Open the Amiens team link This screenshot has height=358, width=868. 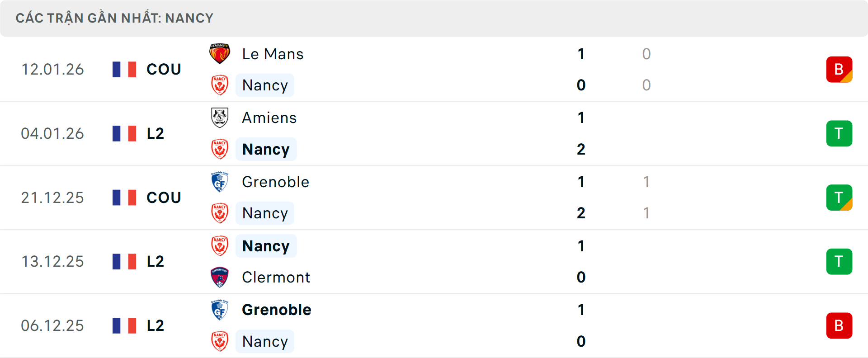(269, 118)
